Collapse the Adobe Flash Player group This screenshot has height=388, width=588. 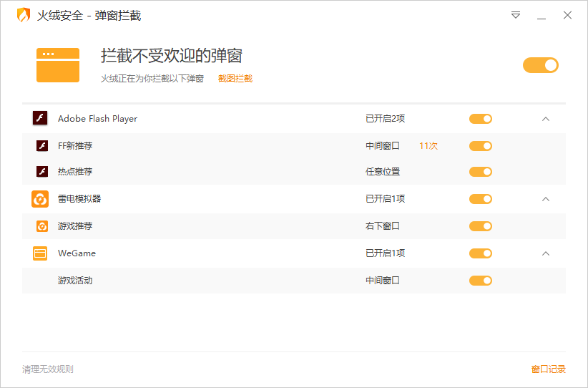(546, 119)
